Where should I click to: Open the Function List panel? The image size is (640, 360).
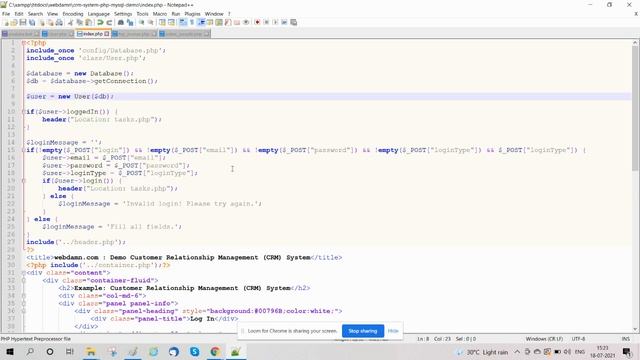click(228, 22)
